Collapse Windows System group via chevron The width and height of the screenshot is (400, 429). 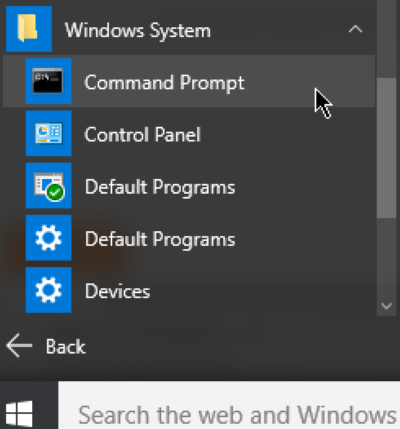355,29
